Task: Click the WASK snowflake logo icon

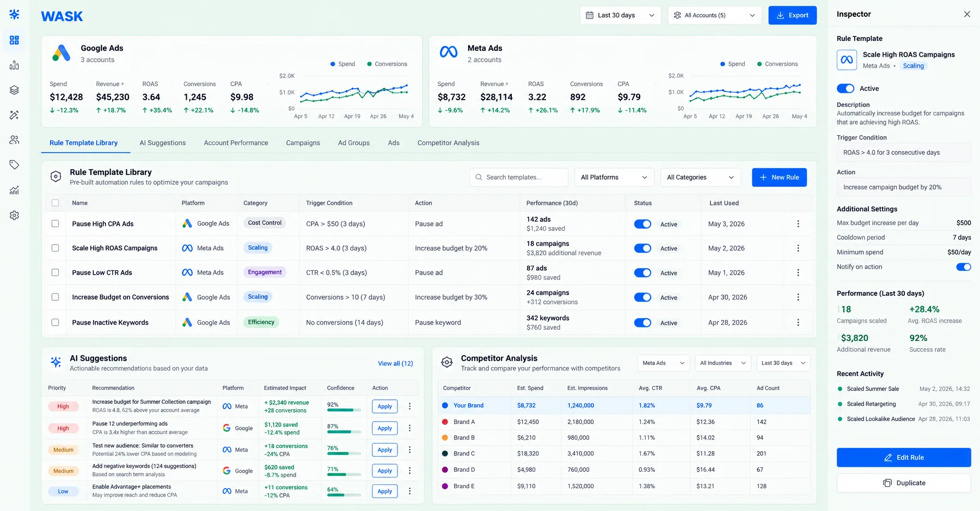Action: coord(14,14)
